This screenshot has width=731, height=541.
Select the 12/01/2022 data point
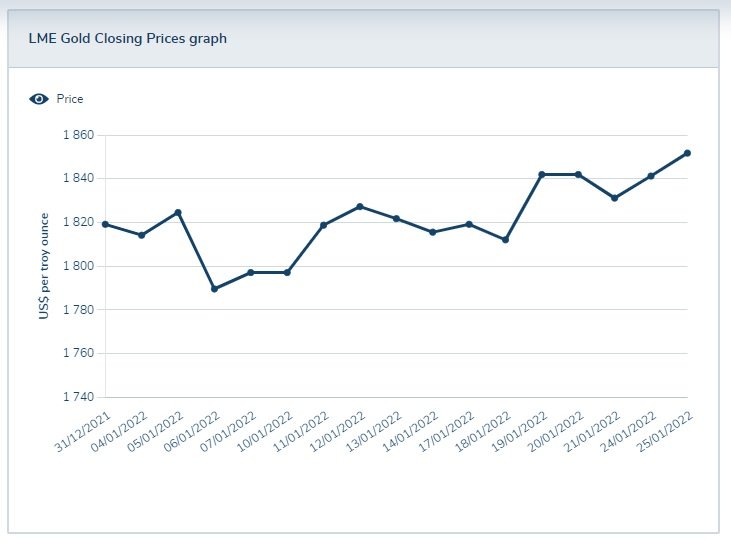360,206
